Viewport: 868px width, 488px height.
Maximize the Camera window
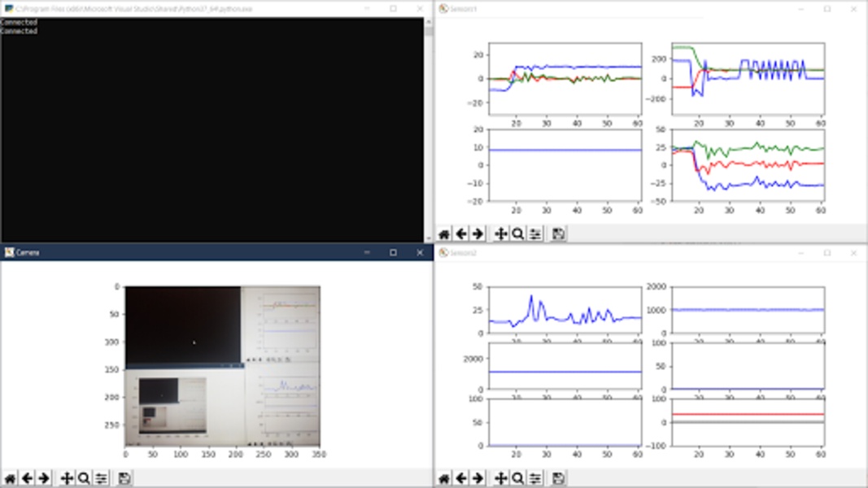coord(393,252)
